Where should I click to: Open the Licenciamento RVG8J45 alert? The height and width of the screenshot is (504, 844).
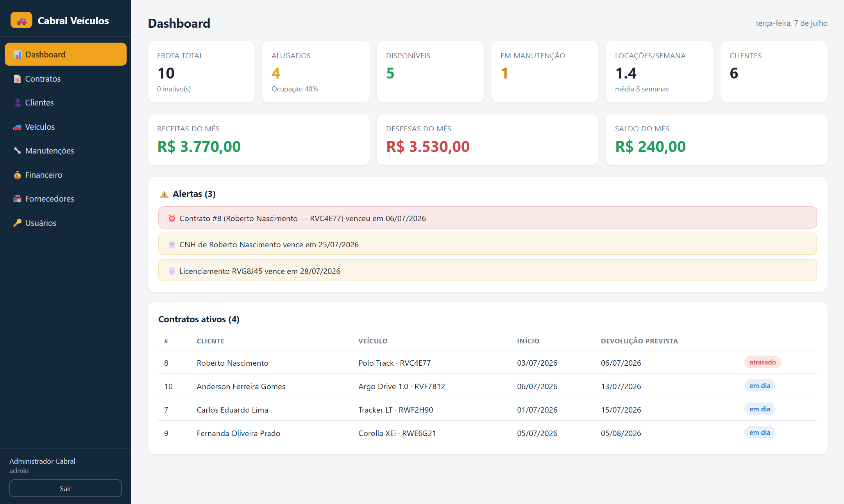tap(487, 270)
